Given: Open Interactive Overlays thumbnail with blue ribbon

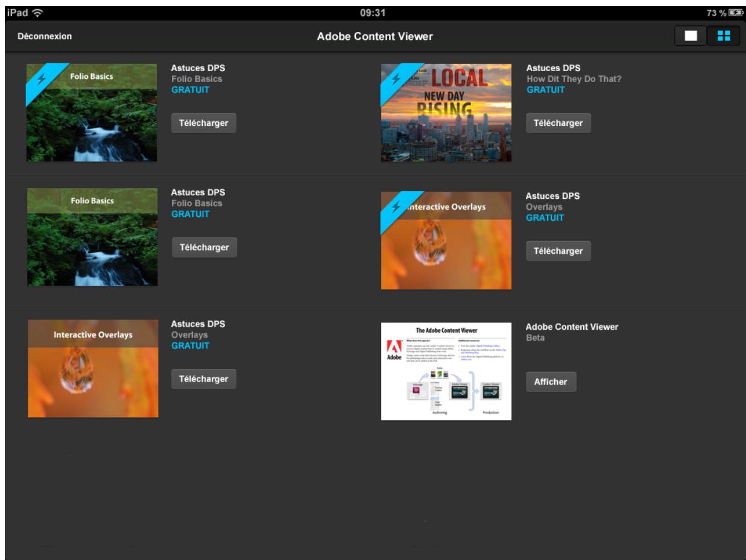Looking at the screenshot, I should pyautogui.click(x=446, y=241).
